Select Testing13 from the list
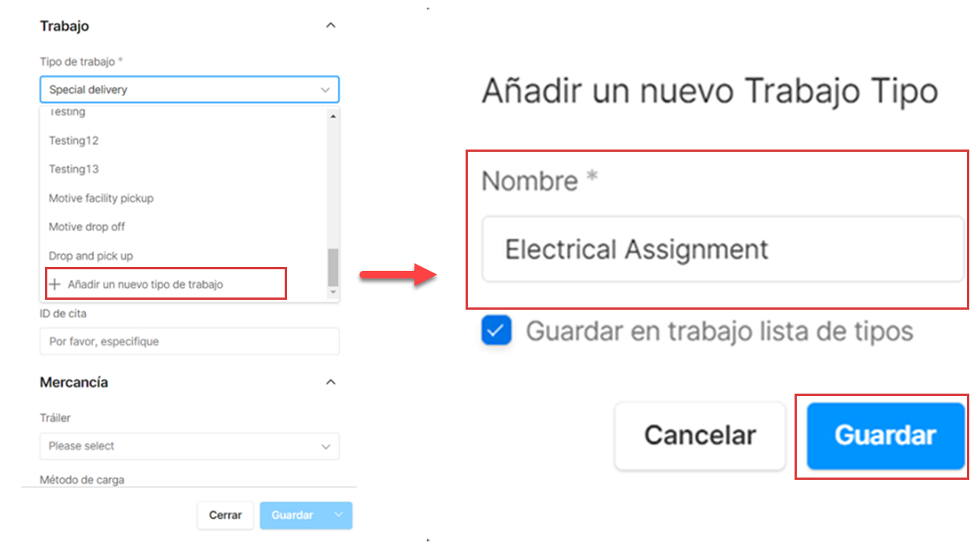Image resolution: width=980 pixels, height=550 pixels. point(74,169)
